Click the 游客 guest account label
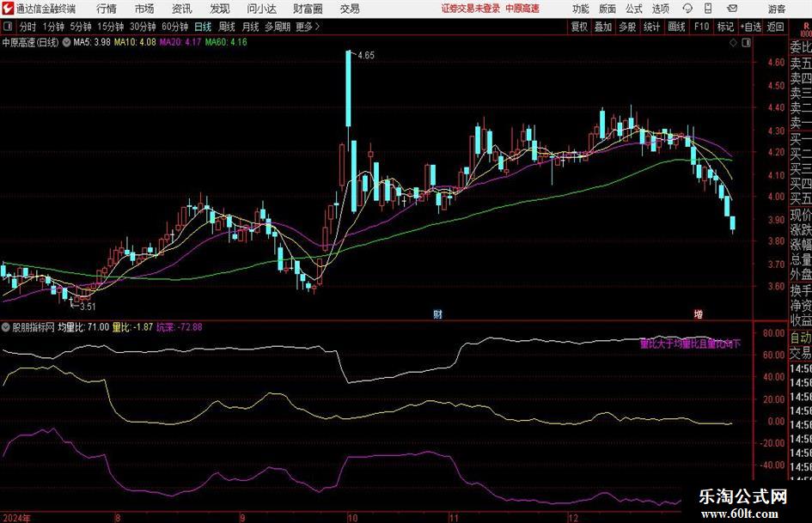The image size is (812, 523). [x=776, y=9]
